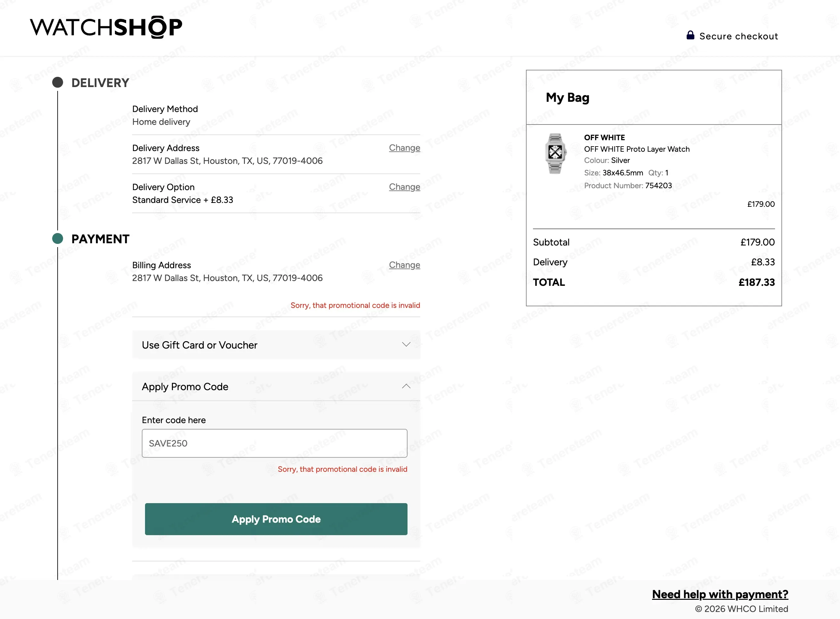Click the WatchShop logo
Screen dimensions: 840x619
pyautogui.click(x=106, y=27)
